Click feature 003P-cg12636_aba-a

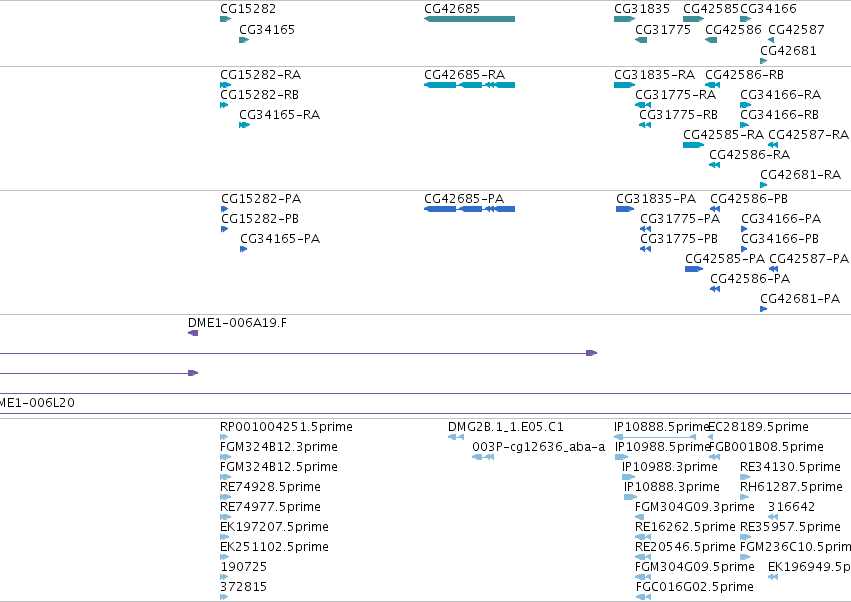coord(538,447)
